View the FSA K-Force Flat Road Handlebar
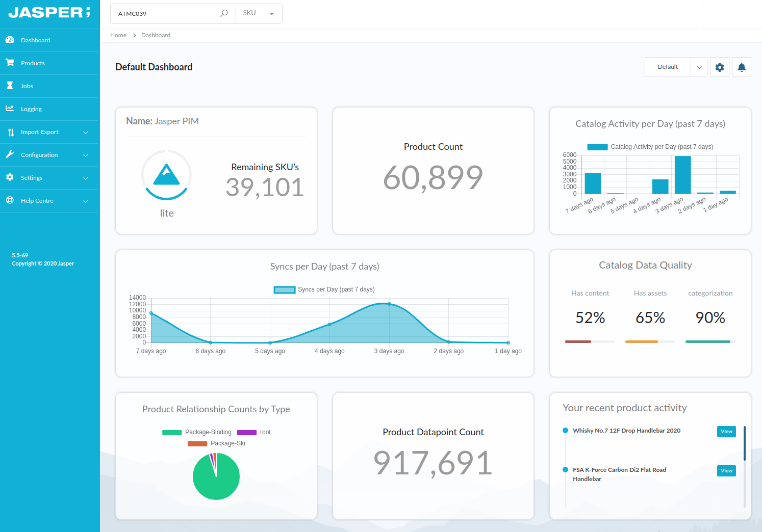The width and height of the screenshot is (762, 532). pos(726,470)
